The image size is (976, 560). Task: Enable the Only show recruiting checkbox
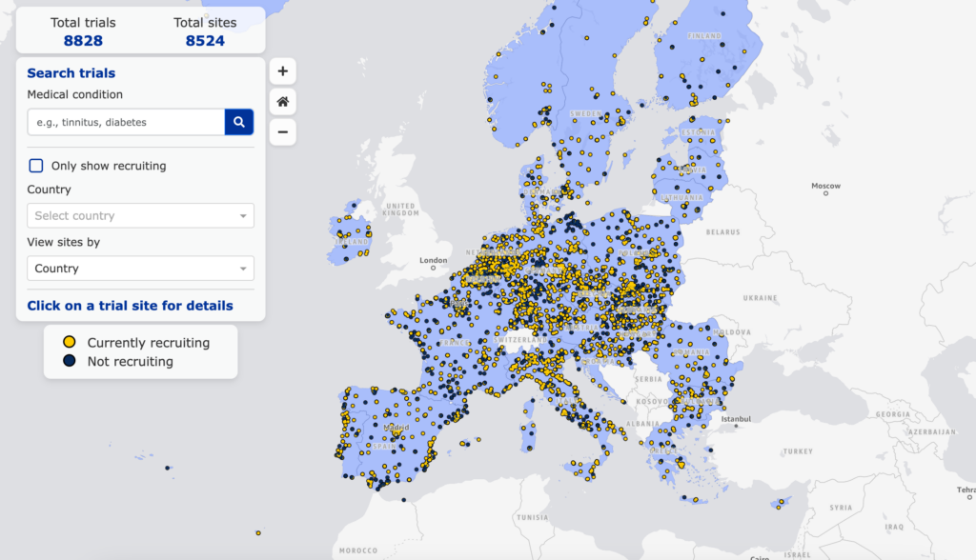(36, 166)
